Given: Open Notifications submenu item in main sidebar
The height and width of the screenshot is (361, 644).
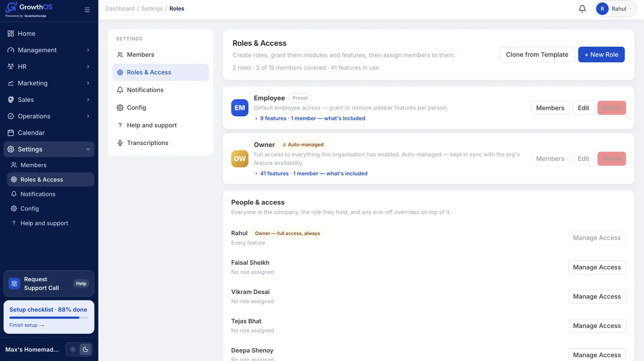Looking at the screenshot, I should [51, 194].
